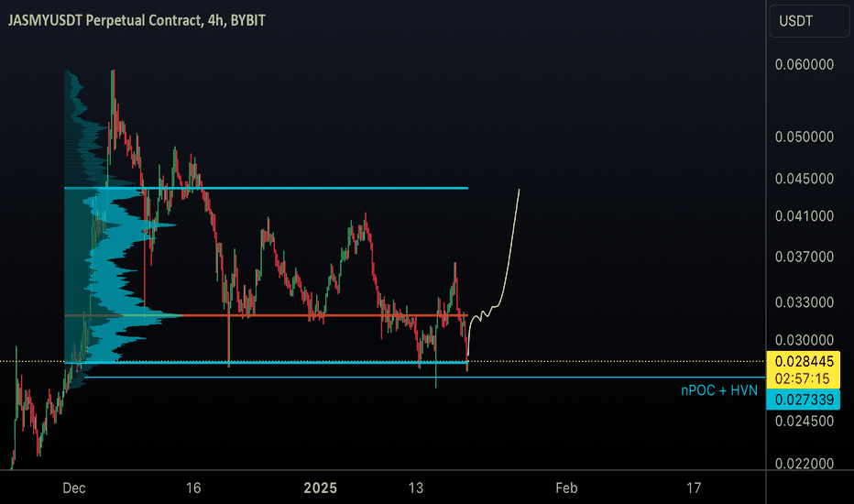Click the 17 date label on time axis

click(694, 488)
